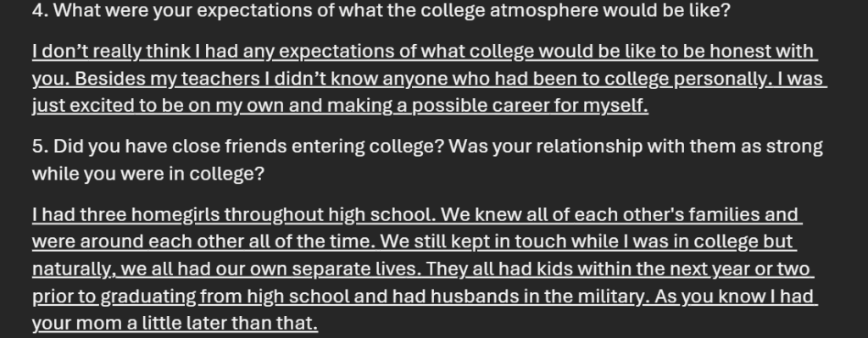Image resolution: width=868 pixels, height=338 pixels.
Task: Click the word "graduating"
Action: coord(147,297)
